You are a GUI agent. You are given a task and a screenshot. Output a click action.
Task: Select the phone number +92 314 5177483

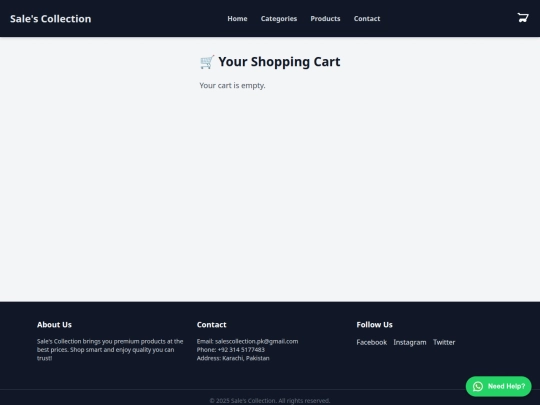241,350
